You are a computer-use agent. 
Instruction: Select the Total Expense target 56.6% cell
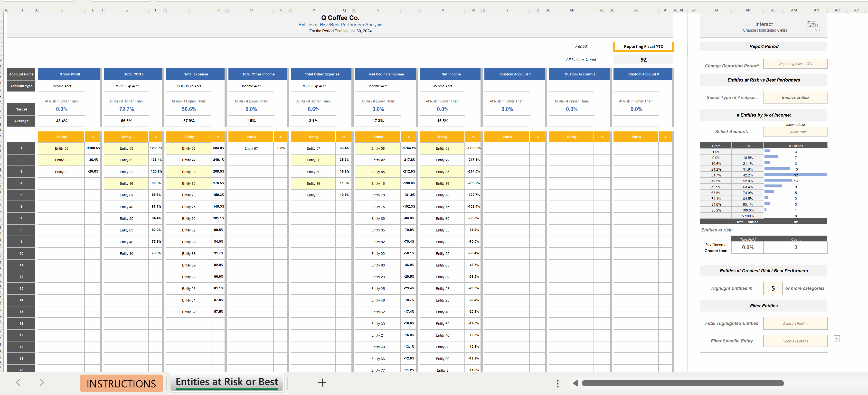pyautogui.click(x=189, y=110)
